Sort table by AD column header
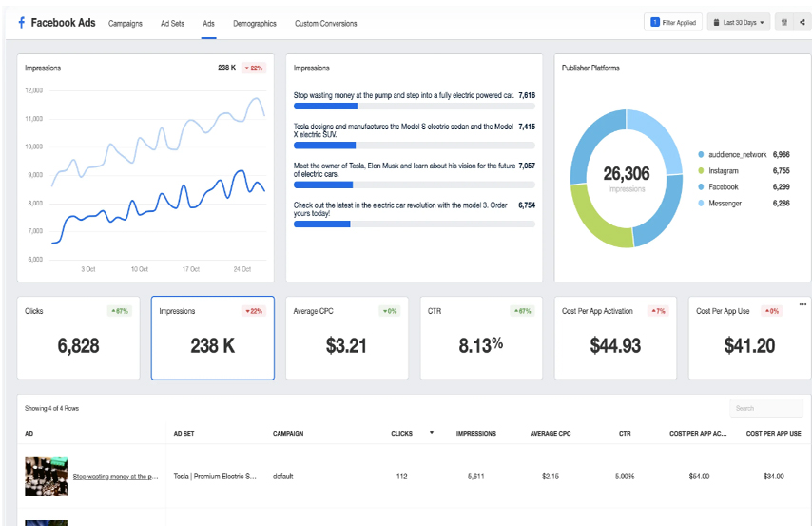 pos(29,433)
